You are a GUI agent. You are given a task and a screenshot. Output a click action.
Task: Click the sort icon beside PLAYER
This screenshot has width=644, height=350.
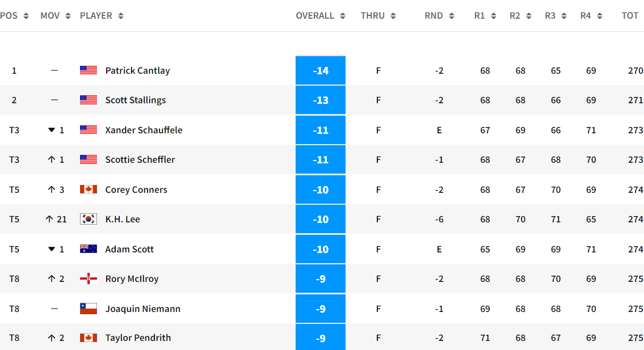point(120,16)
